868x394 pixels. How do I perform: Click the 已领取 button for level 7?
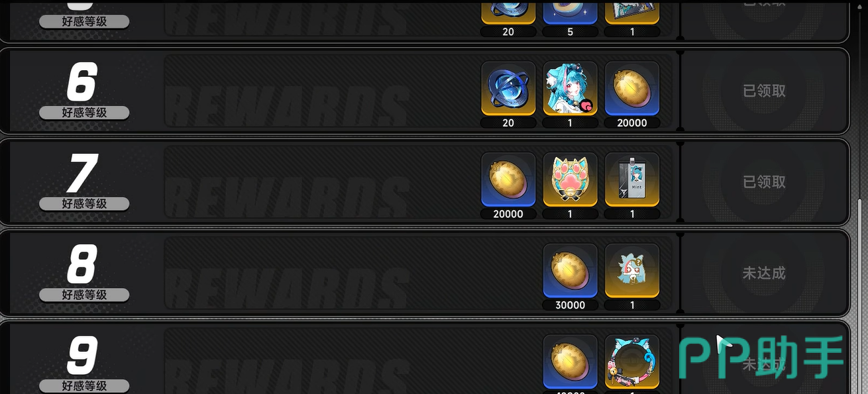coord(765,182)
